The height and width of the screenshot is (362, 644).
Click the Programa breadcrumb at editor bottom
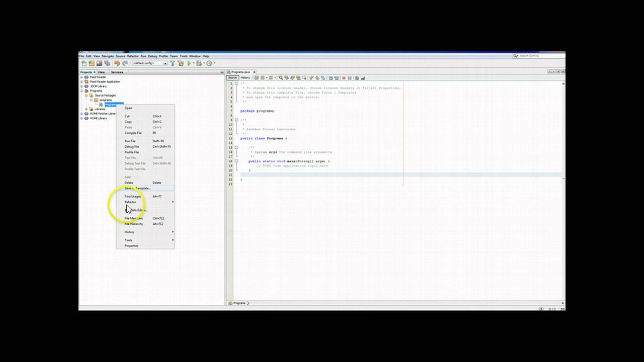239,303
